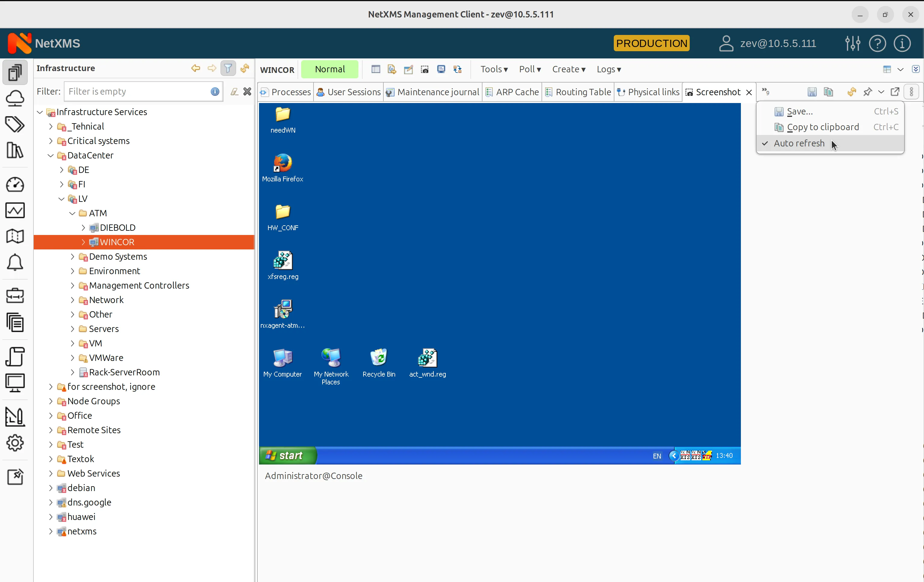This screenshot has height=582, width=924.
Task: Open the remote control icon in the toolbar
Action: (441, 70)
